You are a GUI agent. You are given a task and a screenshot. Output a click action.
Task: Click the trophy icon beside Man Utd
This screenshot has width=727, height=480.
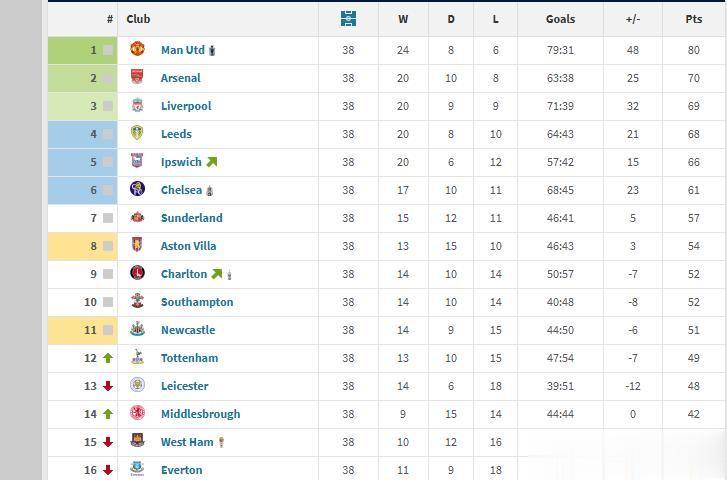click(x=212, y=50)
